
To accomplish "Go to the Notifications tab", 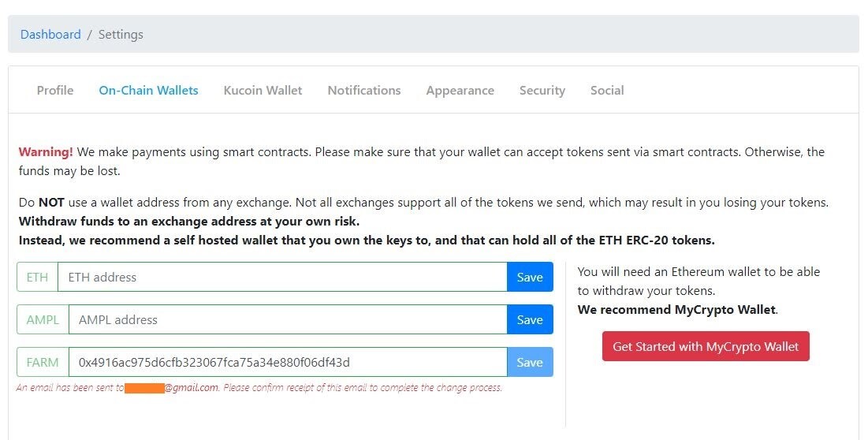I will pos(363,90).
